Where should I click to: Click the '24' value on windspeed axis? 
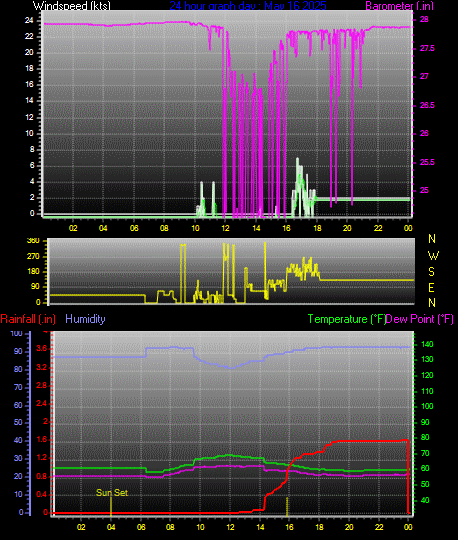(29, 20)
